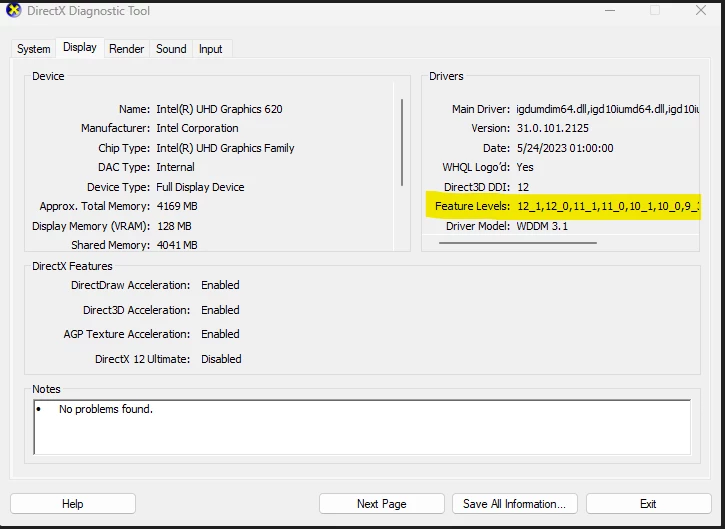Click DirectX 12 Ultimate value Disabled

(221, 359)
